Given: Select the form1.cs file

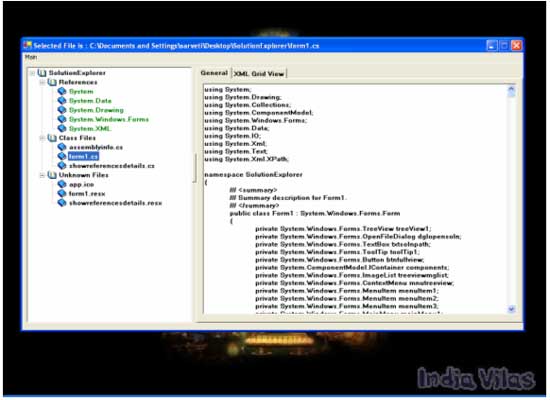Looking at the screenshot, I should tap(83, 156).
